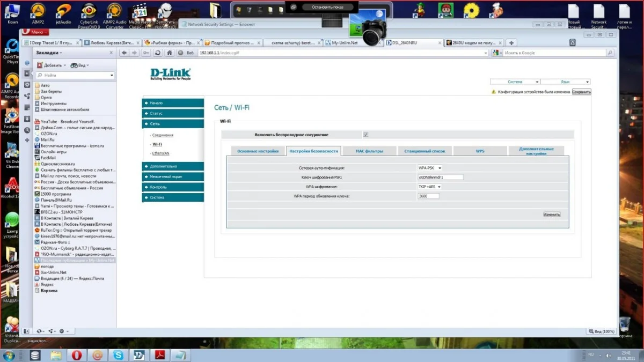Click the Сохранить button
Image resolution: width=644 pixels, height=362 pixels.
click(x=581, y=92)
